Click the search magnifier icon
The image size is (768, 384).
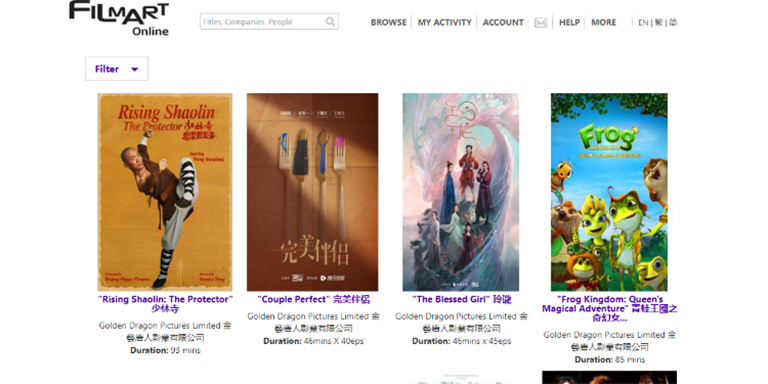331,22
